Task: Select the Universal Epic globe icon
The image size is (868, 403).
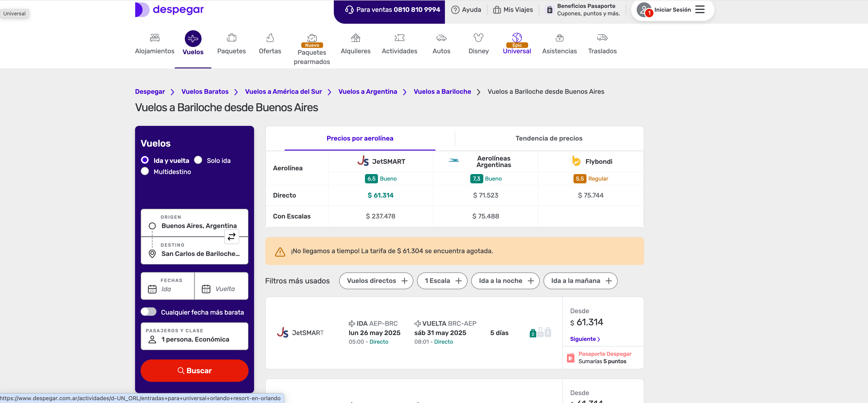Action: click(x=517, y=37)
